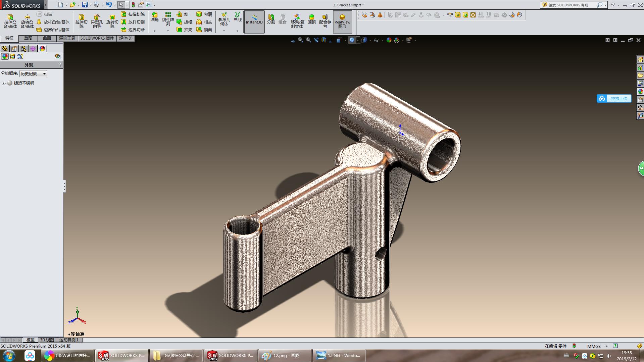This screenshot has width=644, height=362.
Task: Expand the 铸造不锈钢 appearance node
Action: [x=3, y=83]
